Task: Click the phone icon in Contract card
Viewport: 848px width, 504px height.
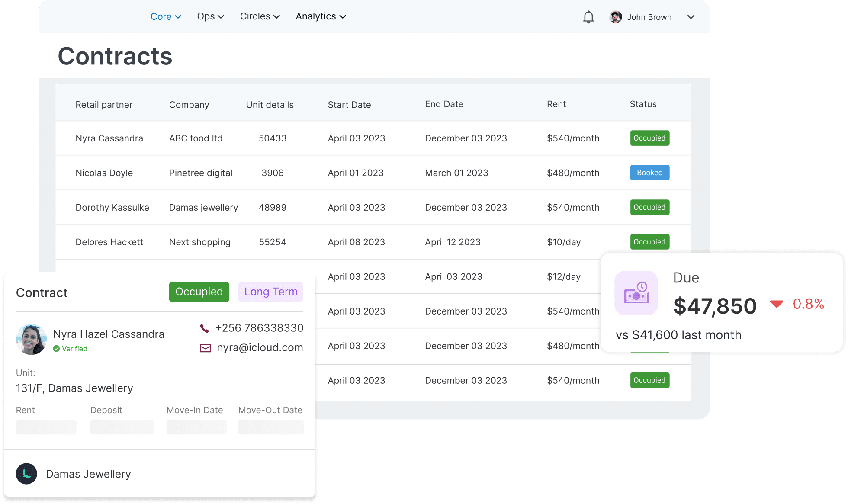Action: tap(205, 328)
